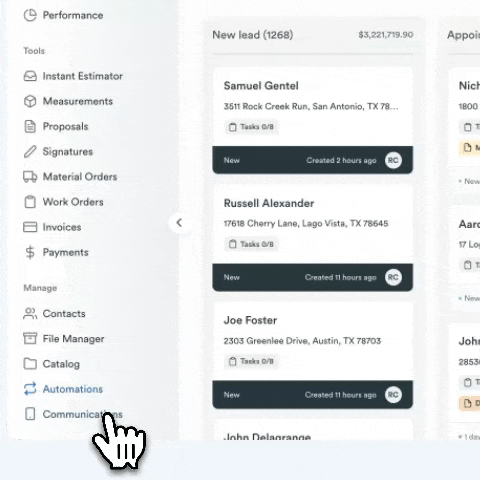Click the Invoices card icon
Viewport: 480px width, 480px height.
[x=30, y=227]
